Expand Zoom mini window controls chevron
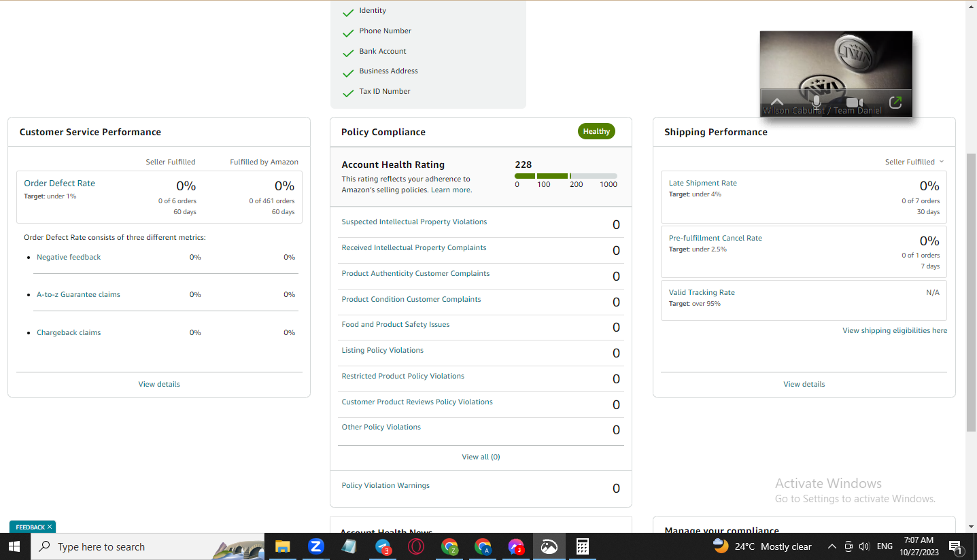This screenshot has width=977, height=560. pos(776,101)
